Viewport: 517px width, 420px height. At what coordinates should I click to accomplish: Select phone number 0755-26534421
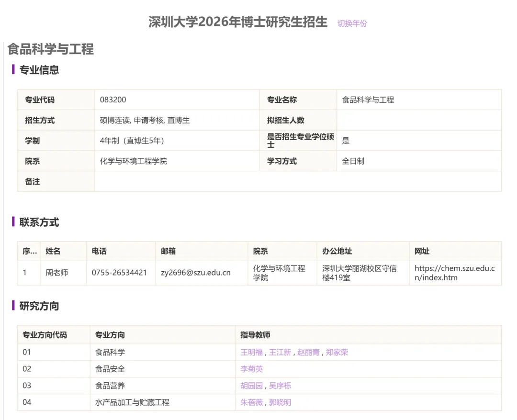119,273
